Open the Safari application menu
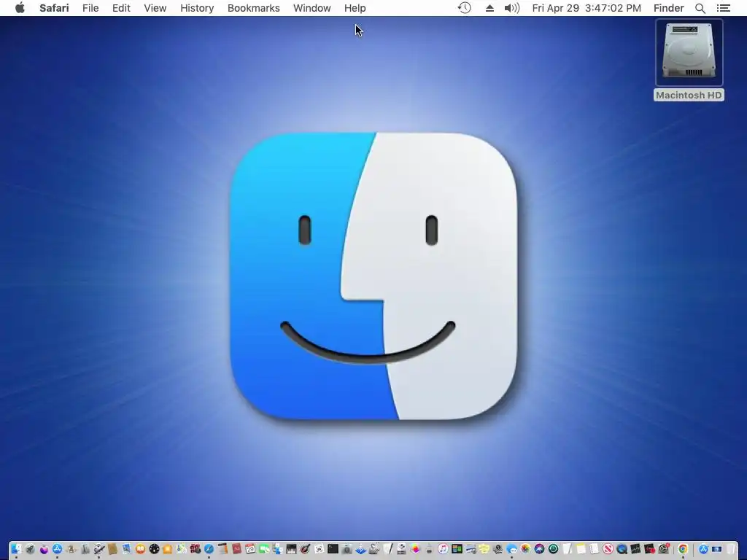Screen dimensions: 747x560 (x=54, y=8)
